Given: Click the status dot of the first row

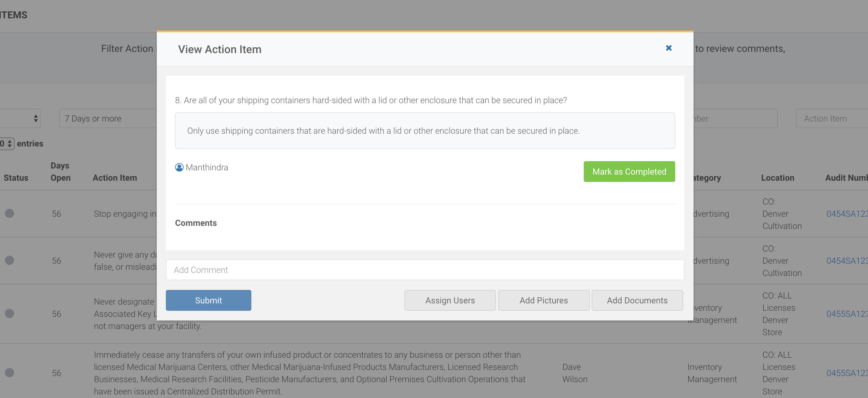Looking at the screenshot, I should pos(9,213).
